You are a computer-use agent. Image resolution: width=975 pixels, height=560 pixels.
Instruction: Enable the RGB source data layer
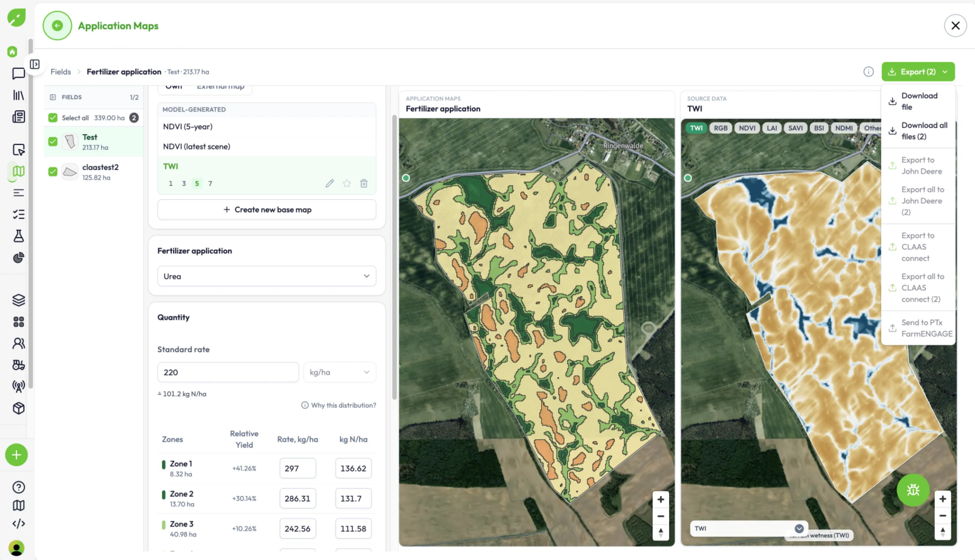click(720, 128)
